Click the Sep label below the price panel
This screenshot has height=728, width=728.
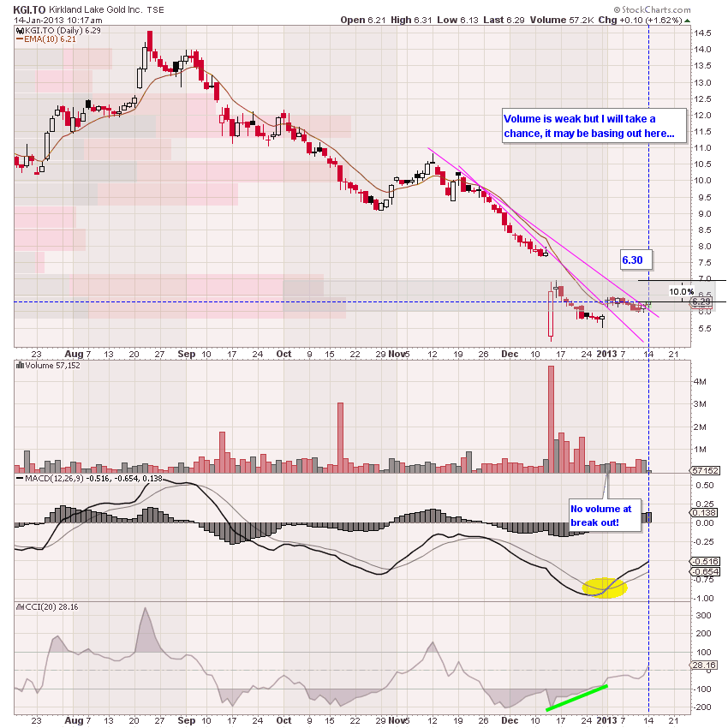coord(187,355)
